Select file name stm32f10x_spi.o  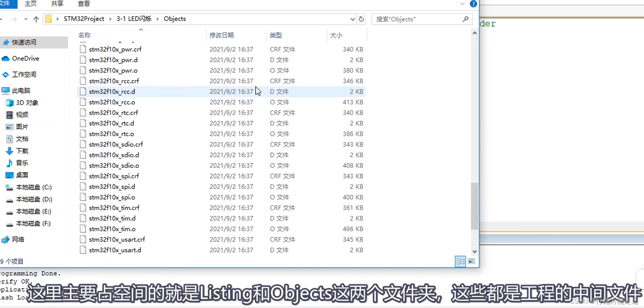tap(112, 197)
